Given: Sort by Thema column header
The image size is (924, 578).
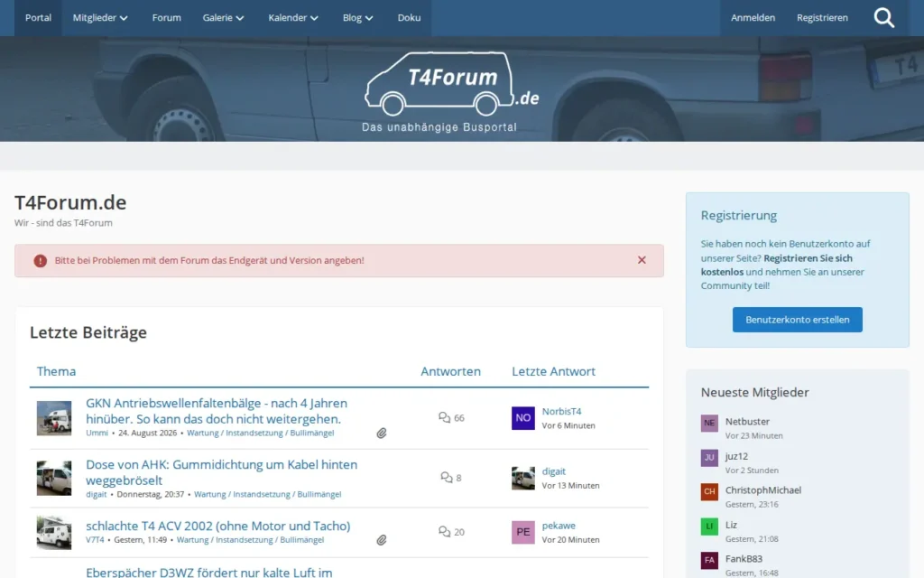Looking at the screenshot, I should click(56, 371).
